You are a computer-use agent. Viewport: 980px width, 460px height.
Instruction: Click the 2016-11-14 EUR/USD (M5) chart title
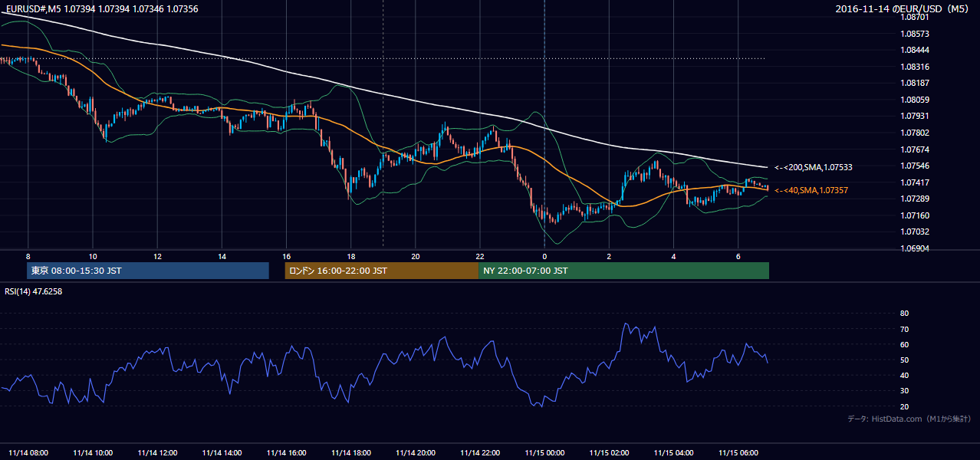[902, 8]
